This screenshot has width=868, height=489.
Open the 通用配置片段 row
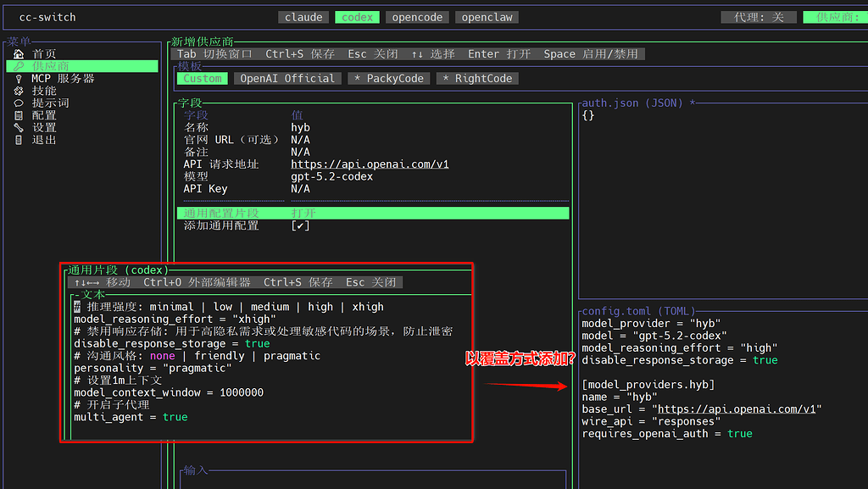click(x=373, y=214)
